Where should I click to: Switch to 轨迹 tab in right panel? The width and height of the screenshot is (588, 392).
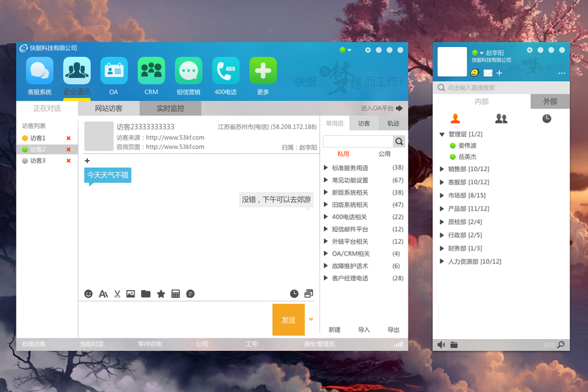(x=393, y=123)
